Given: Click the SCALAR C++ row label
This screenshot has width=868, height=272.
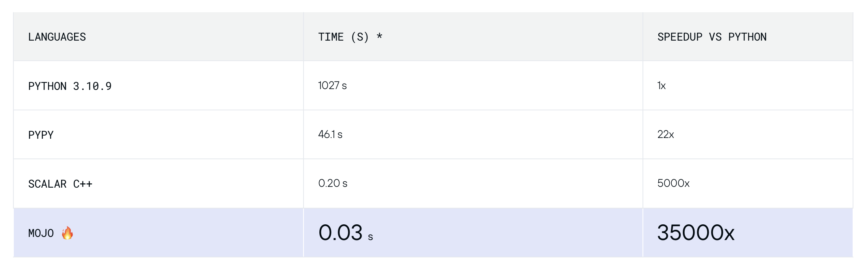Looking at the screenshot, I should pos(60,184).
